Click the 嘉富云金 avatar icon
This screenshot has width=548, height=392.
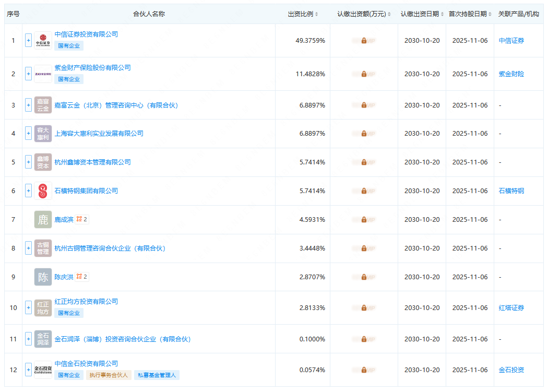[43, 105]
